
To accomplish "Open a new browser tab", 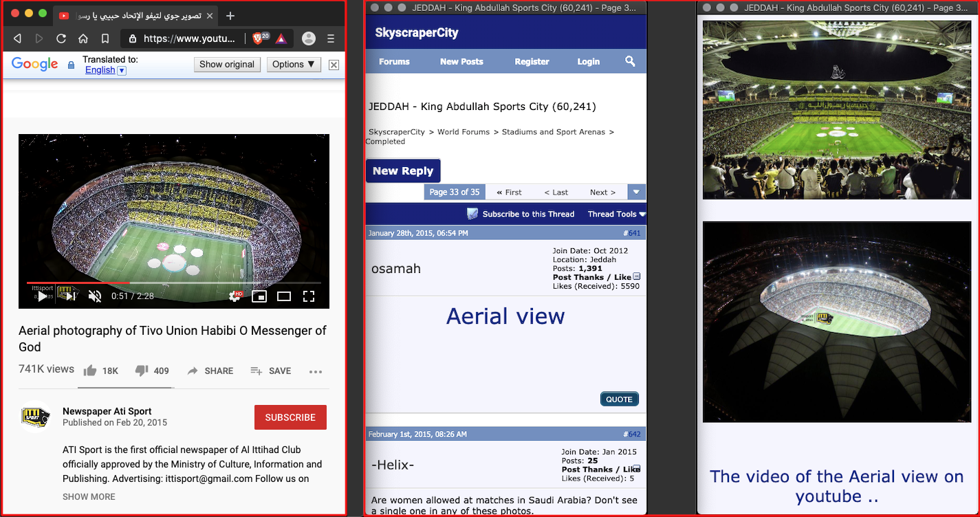I will 230,16.
